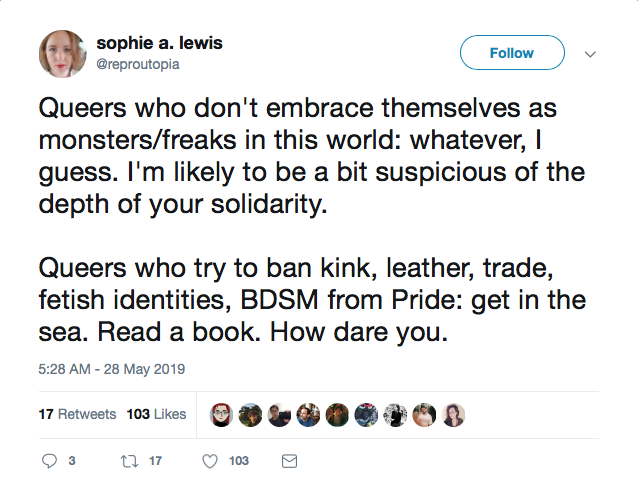Click the envelope direct message icon
The height and width of the screenshot is (500, 638).
(x=289, y=461)
